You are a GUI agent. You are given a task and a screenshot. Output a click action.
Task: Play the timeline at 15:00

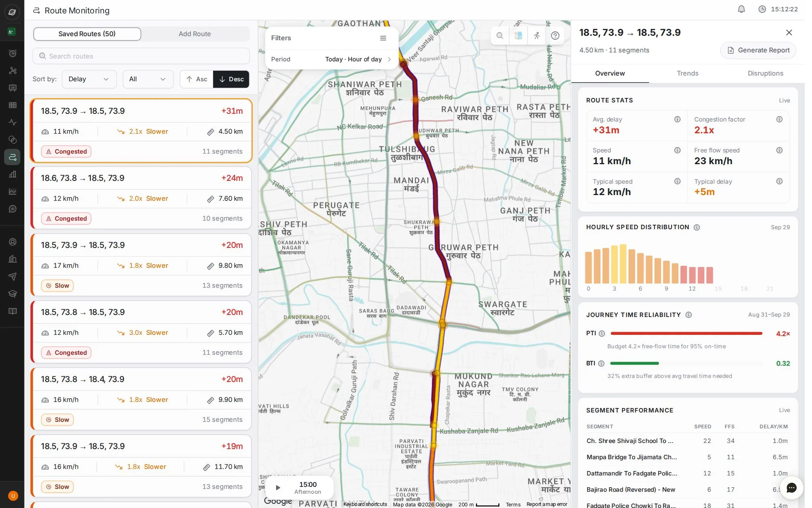point(278,488)
